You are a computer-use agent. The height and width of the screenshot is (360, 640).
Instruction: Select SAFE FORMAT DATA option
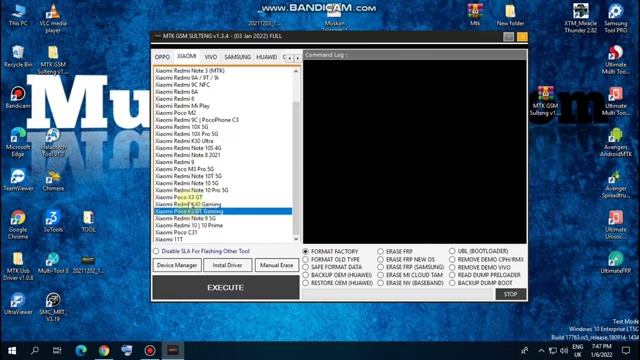click(x=333, y=267)
